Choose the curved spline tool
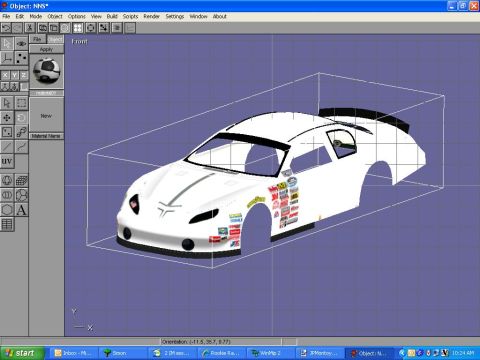Screen dimensions: 480x360 point(21,147)
